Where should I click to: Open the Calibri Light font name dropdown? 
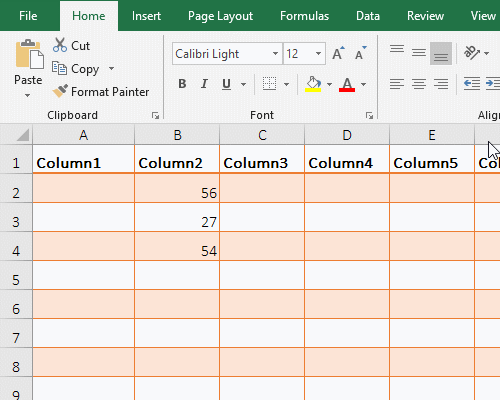coord(275,53)
